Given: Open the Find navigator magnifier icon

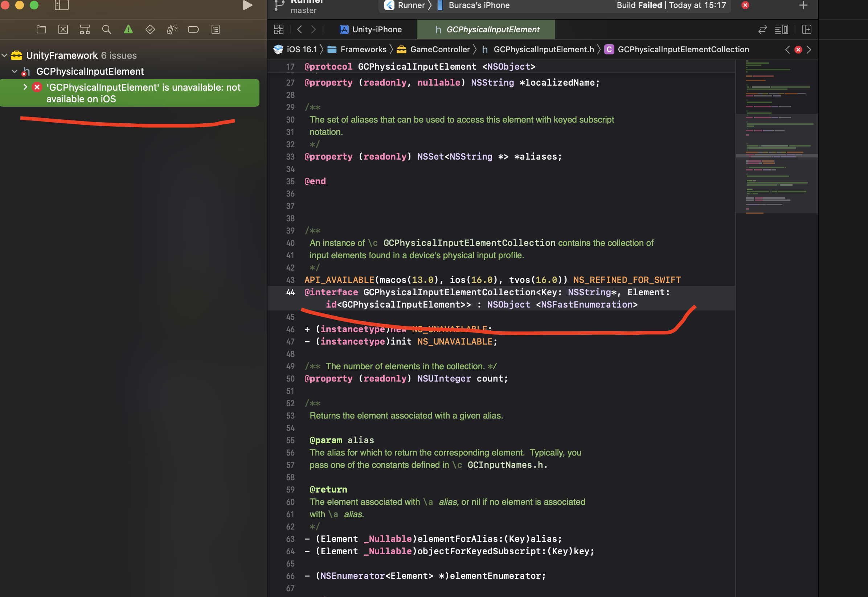Looking at the screenshot, I should click(x=106, y=29).
